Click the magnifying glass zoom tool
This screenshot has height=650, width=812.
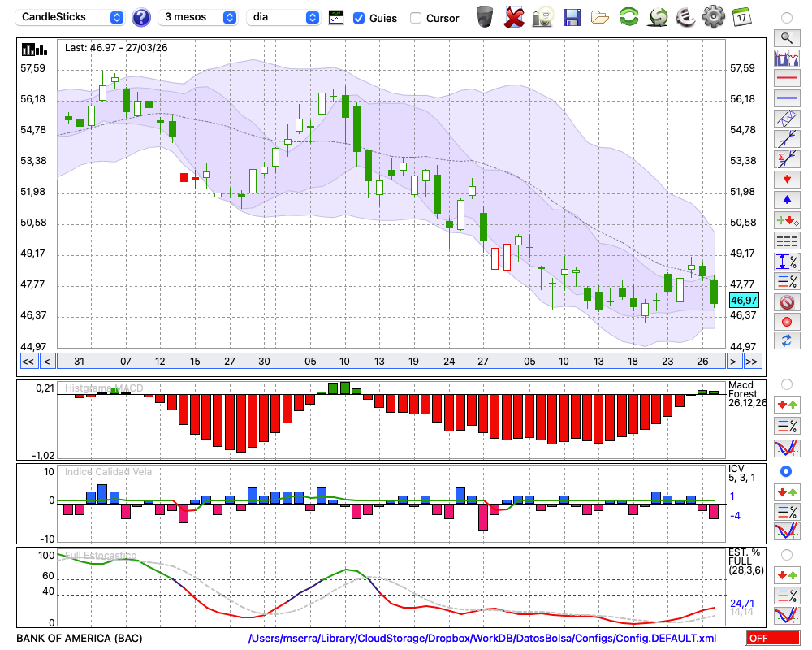(x=785, y=37)
